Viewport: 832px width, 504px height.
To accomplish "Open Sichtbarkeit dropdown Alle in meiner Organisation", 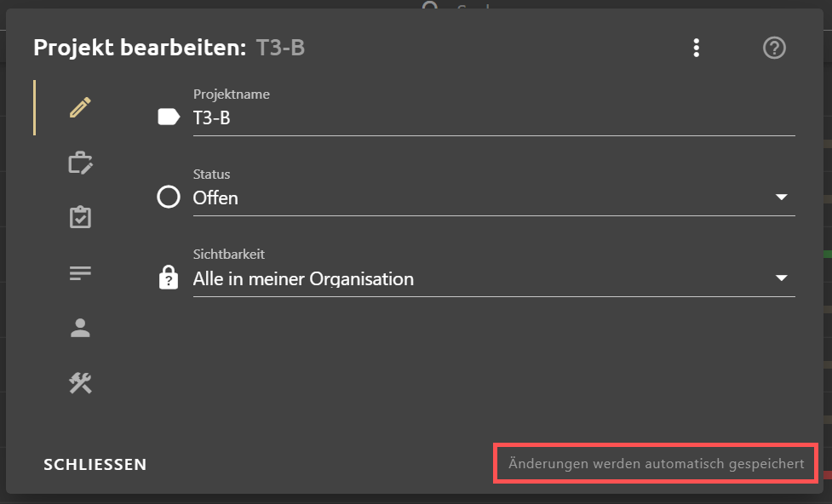I will [x=494, y=278].
